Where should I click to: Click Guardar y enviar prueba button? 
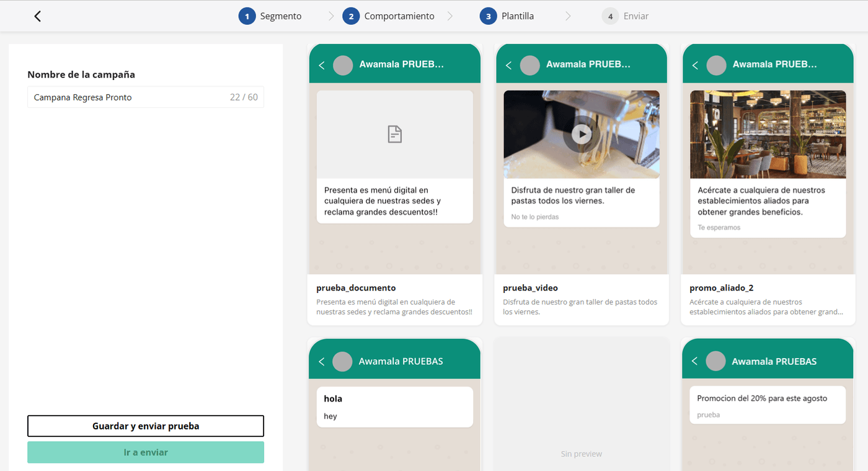[x=146, y=426]
